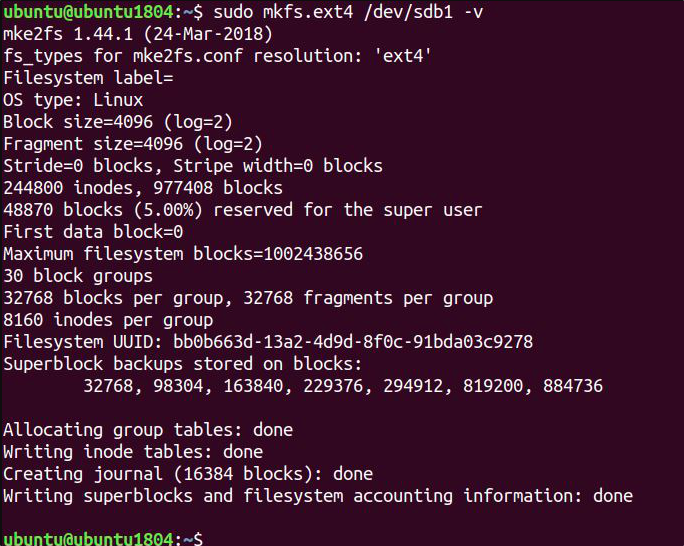Click the bottom empty shell prompt
This screenshot has height=546, width=684.
coord(103,539)
